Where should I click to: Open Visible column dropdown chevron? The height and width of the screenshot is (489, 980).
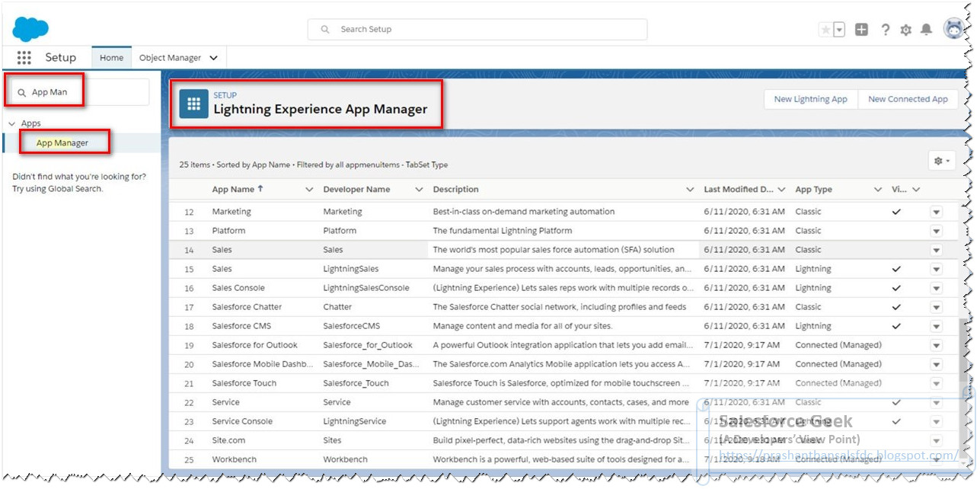point(916,190)
